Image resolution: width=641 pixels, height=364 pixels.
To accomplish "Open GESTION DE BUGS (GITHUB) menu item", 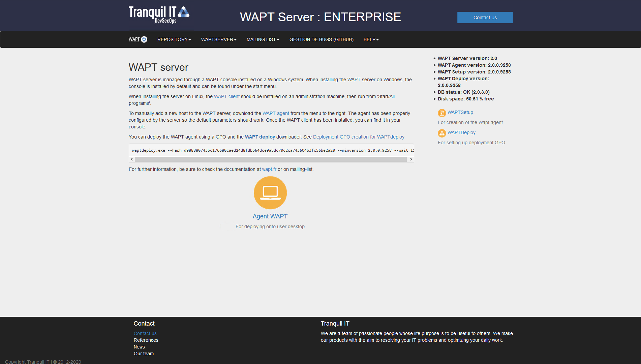I will tap(322, 39).
